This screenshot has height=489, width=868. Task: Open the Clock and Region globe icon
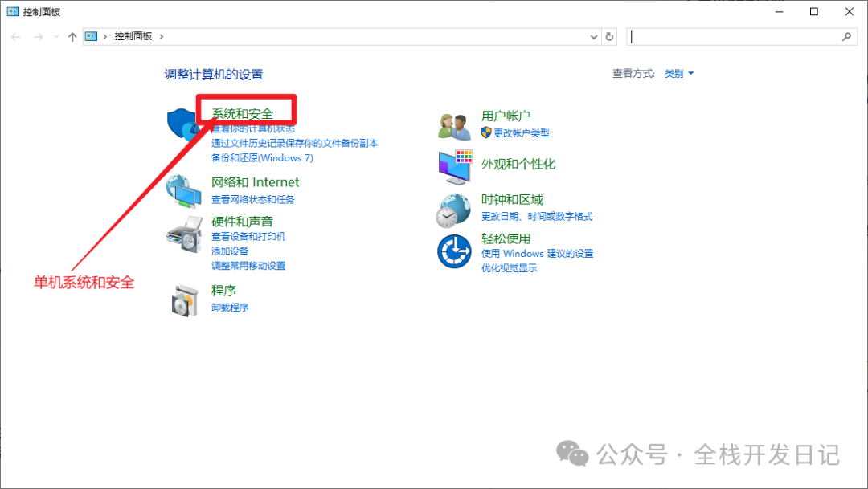pyautogui.click(x=453, y=210)
